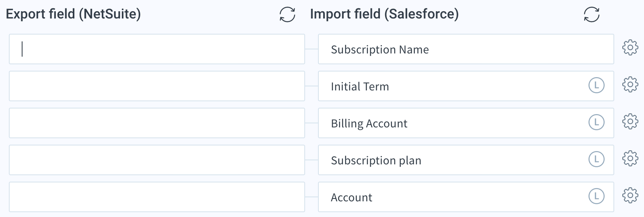Click the lookup L badge on Account
644x217 pixels.
point(596,196)
